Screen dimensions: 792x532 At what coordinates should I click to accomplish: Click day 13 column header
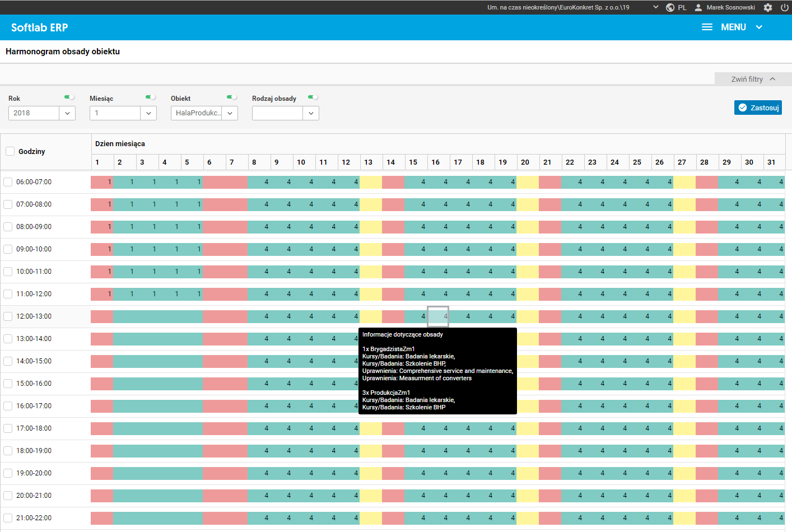tap(371, 162)
